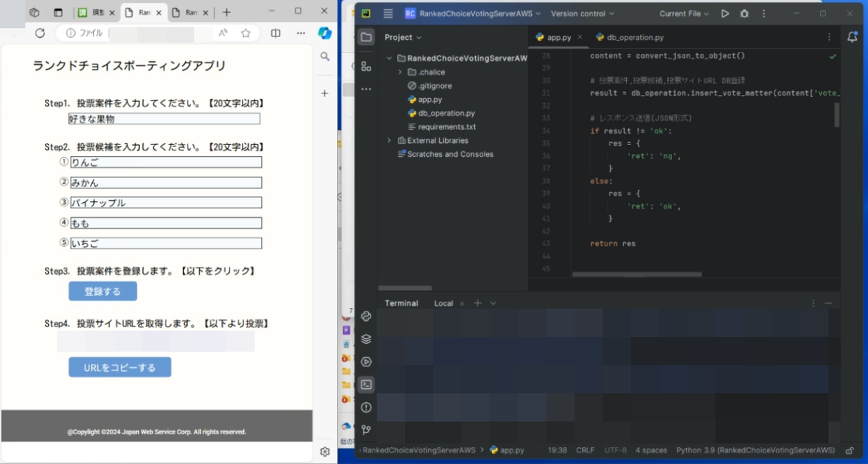
Task: Select requirements.txt in project tree
Action: click(x=441, y=126)
